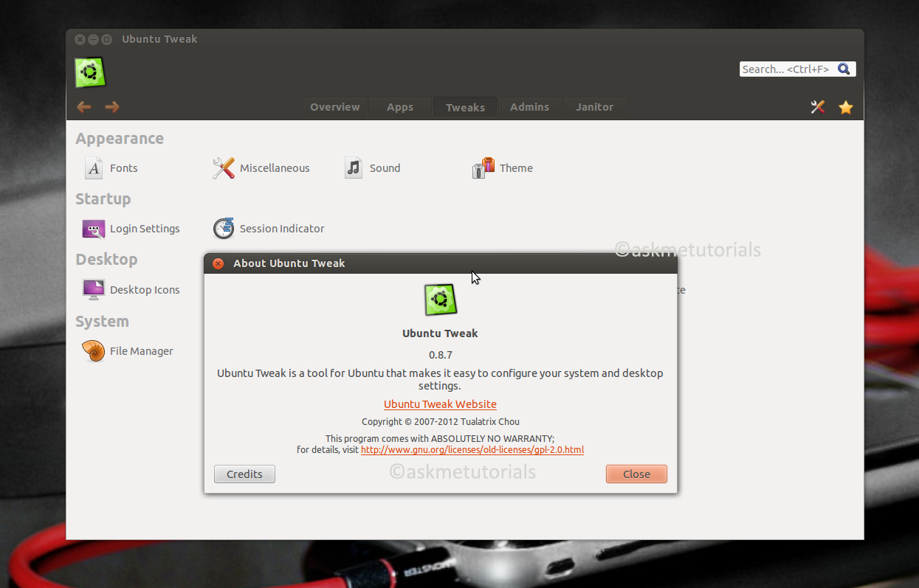Click the Theme label text
The image size is (919, 588).
pos(516,168)
